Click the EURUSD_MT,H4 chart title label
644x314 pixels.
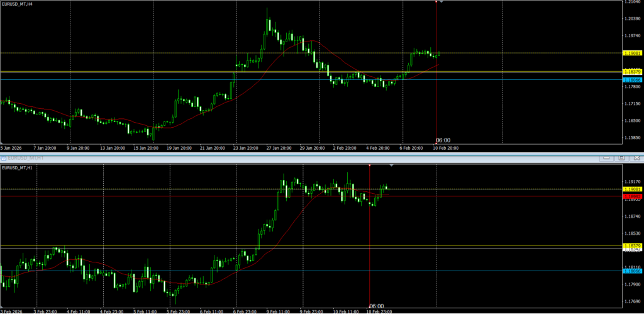tap(18, 5)
